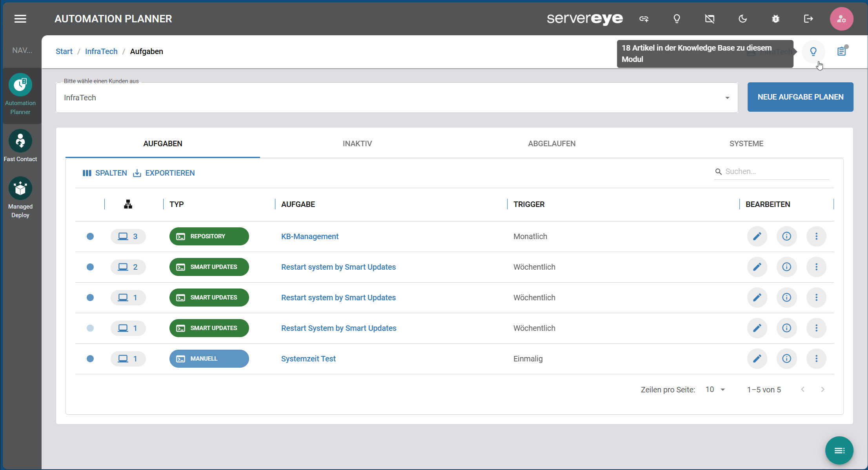This screenshot has width=868, height=470.
Task: Toggle light-blue status dot of fourth row
Action: click(x=90, y=328)
